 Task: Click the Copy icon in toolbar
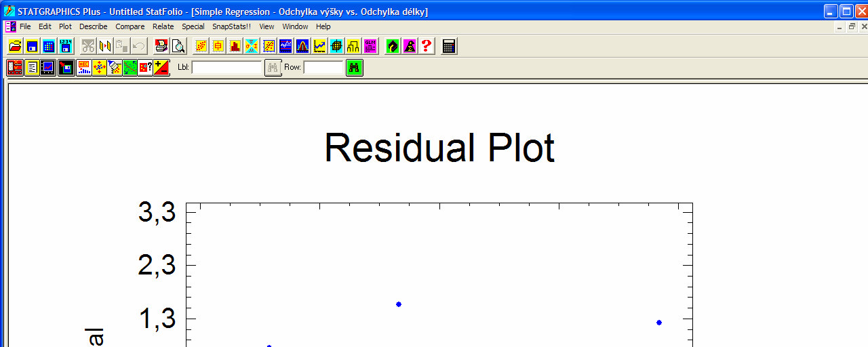click(105, 46)
